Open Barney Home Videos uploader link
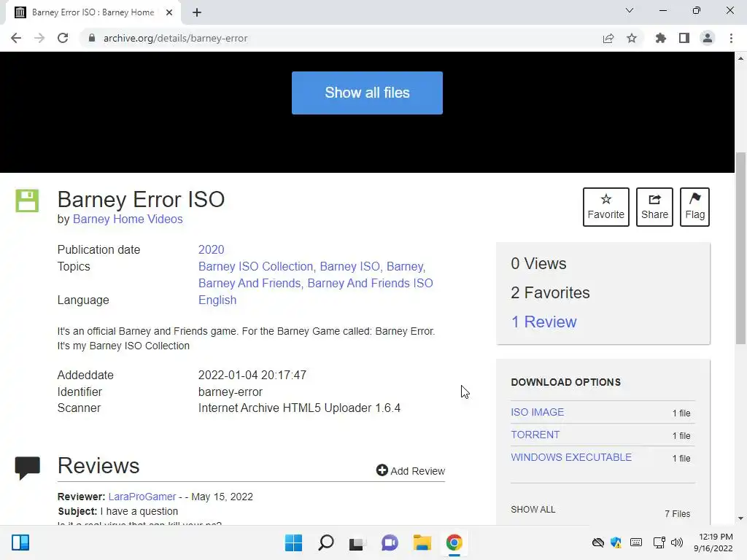This screenshot has height=560, width=747. [128, 219]
